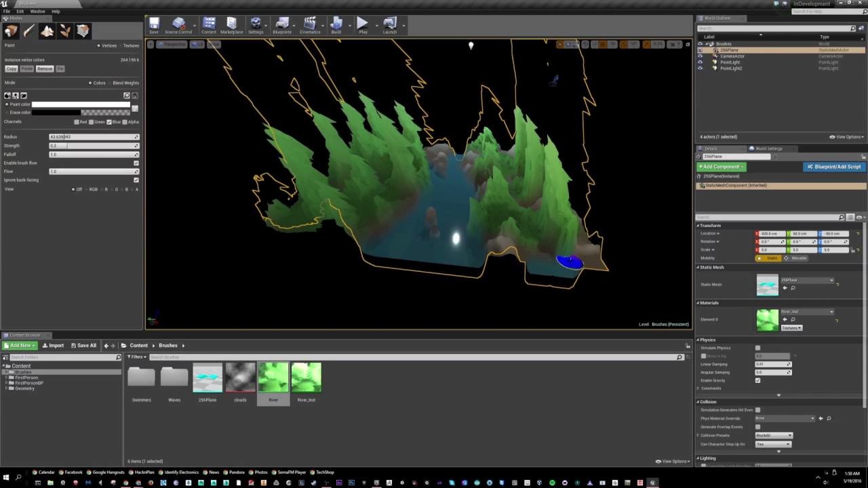
Task: Click the Import button
Action: coord(53,346)
